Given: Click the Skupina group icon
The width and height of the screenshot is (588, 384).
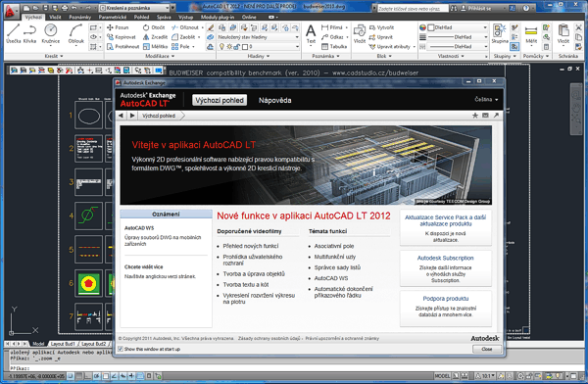Looking at the screenshot, I should [500, 33].
